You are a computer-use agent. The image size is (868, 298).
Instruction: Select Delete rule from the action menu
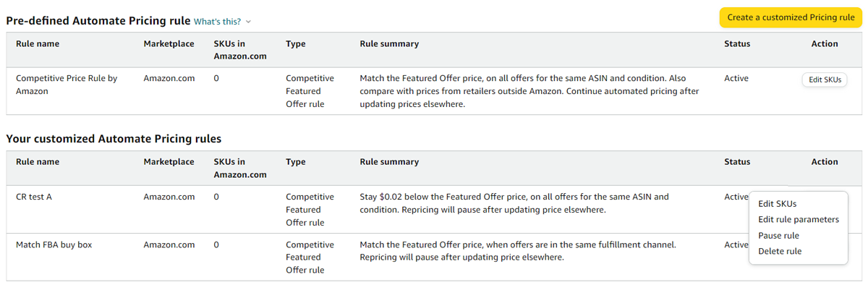coord(780,252)
